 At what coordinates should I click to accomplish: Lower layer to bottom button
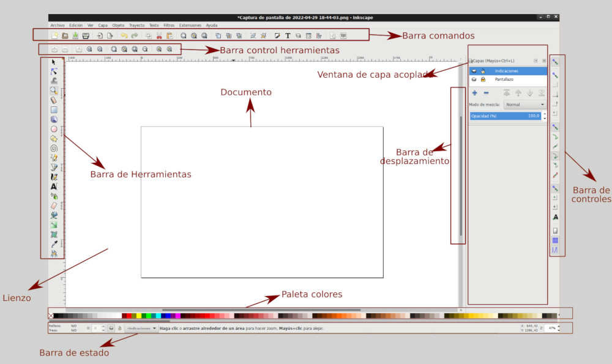542,93
